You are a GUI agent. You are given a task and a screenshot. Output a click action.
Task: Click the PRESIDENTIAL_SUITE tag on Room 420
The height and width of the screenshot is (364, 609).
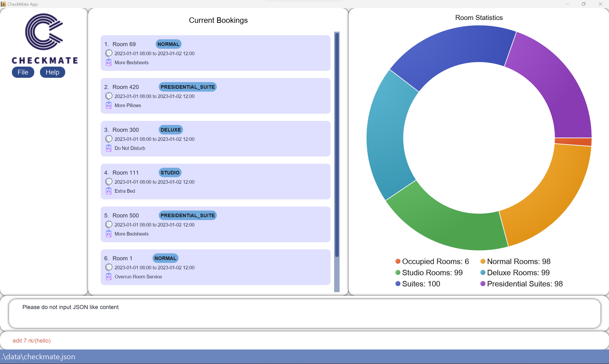point(188,87)
